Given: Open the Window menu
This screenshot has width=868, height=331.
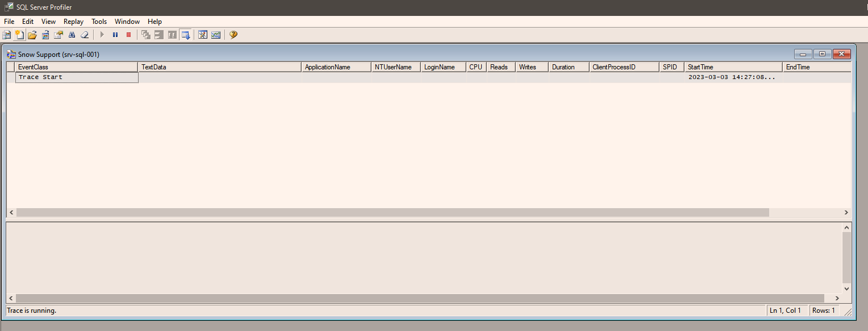Looking at the screenshot, I should click(127, 22).
